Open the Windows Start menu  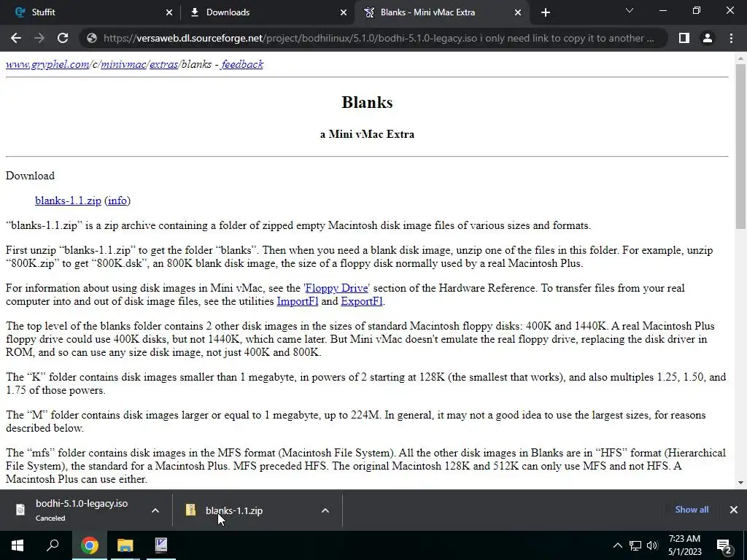18,545
